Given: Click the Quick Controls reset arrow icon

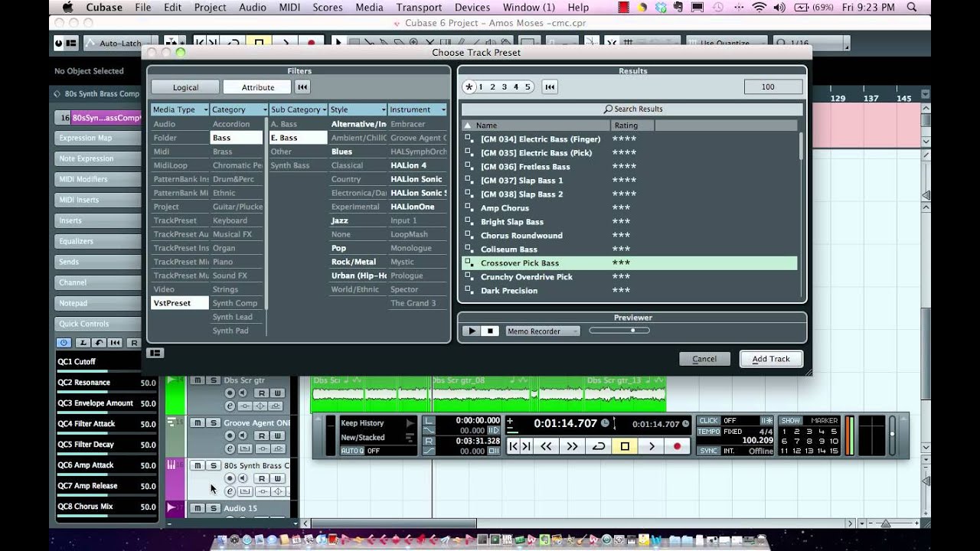Looking at the screenshot, I should point(100,343).
